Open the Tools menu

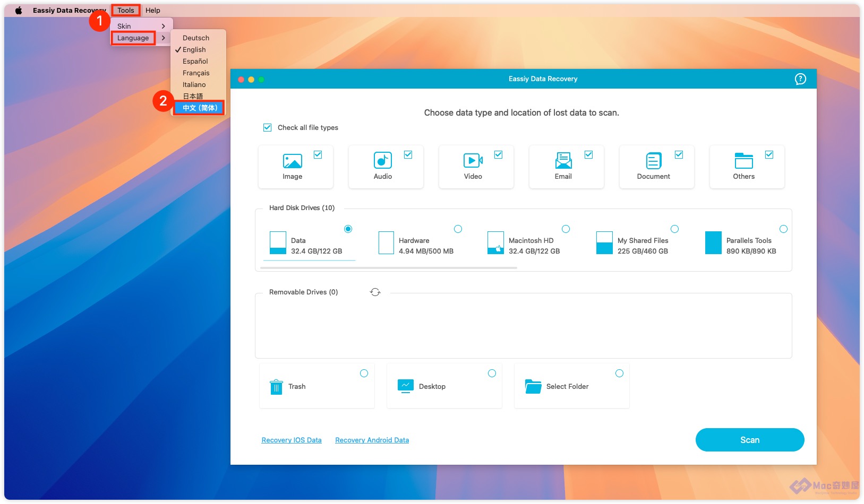(126, 11)
